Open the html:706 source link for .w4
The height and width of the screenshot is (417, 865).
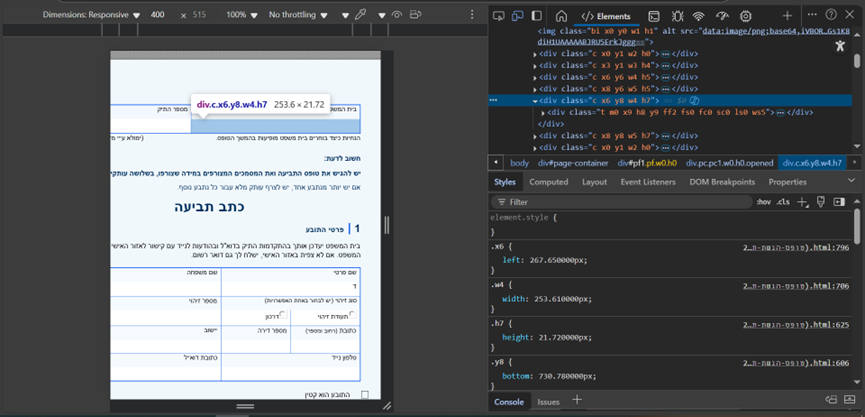[795, 286]
